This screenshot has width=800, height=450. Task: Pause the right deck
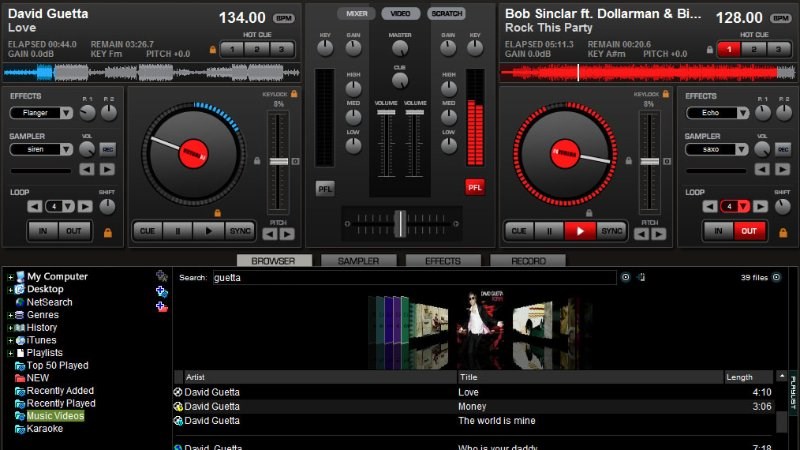[x=549, y=231]
